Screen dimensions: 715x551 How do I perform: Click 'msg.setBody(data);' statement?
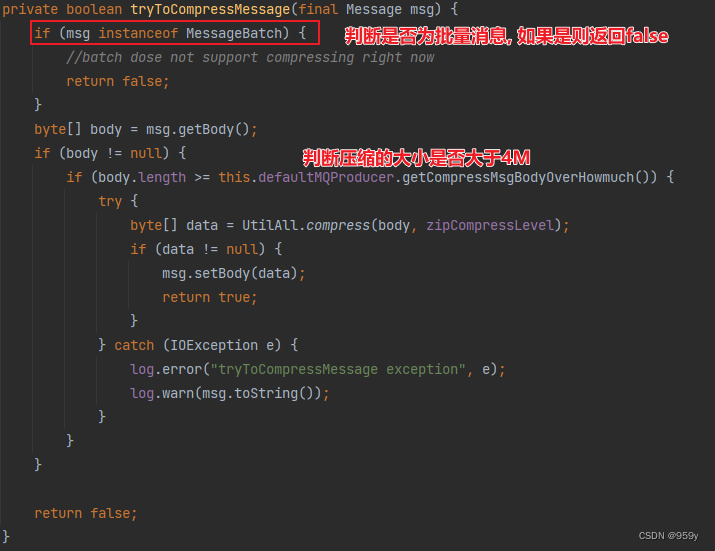(x=233, y=273)
